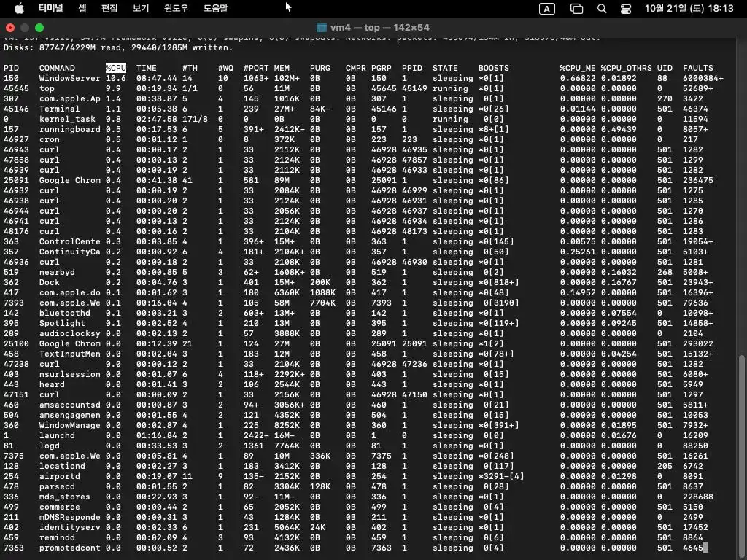Click the BOOSTS column header
Screen dimensions: 747x560
(x=494, y=68)
